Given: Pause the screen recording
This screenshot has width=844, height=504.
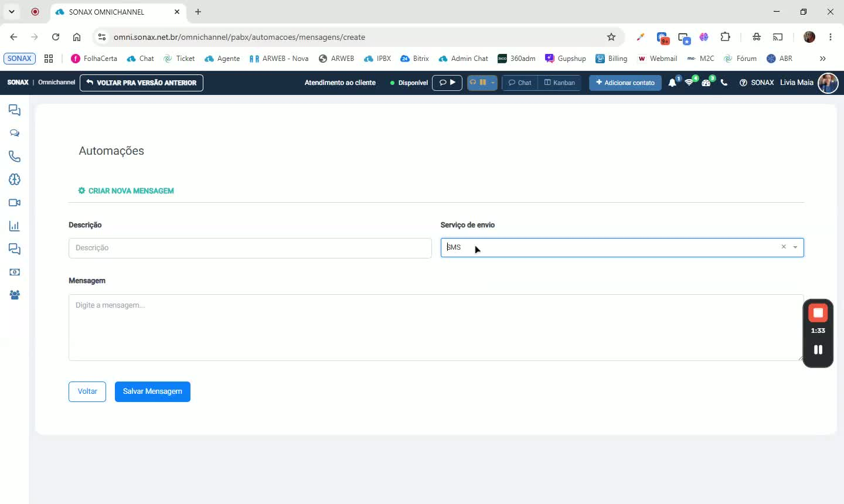Looking at the screenshot, I should pos(818,350).
